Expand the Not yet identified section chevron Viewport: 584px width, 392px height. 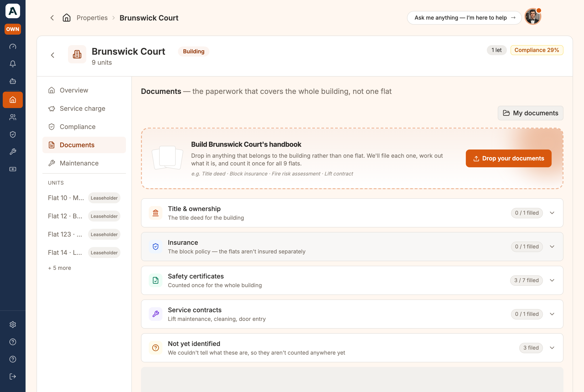point(552,348)
